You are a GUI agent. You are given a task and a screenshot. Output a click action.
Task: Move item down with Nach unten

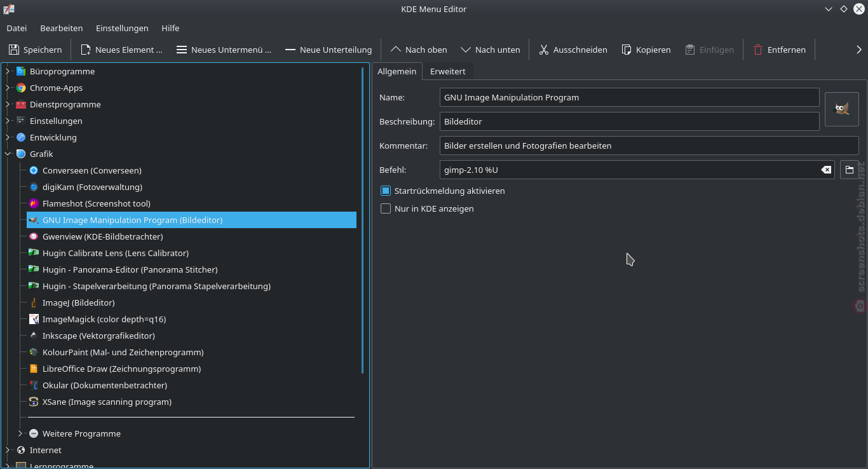pyautogui.click(x=491, y=50)
